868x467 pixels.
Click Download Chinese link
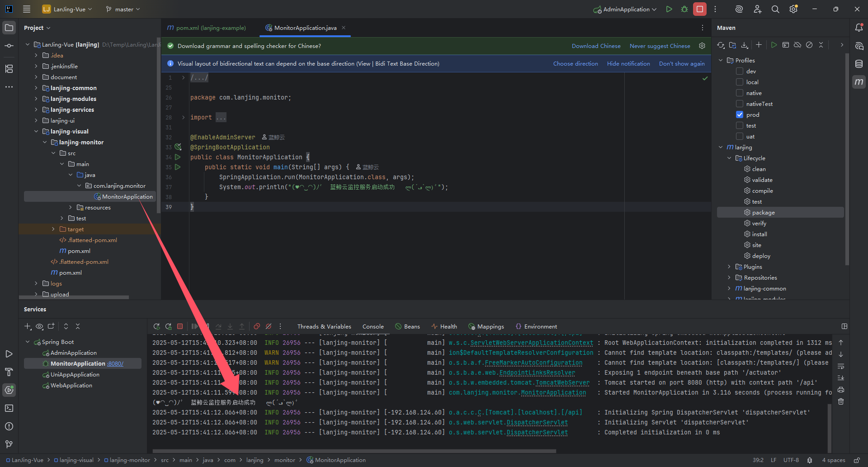pos(596,46)
